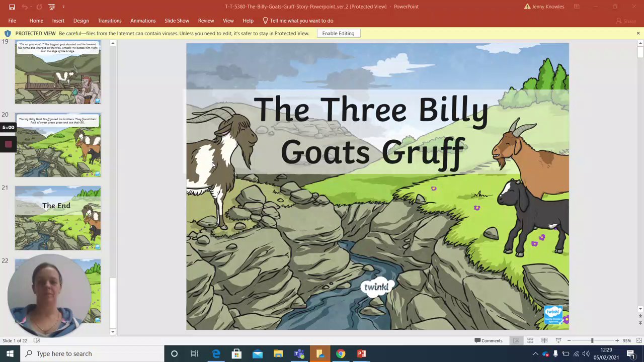
Task: Click the zoom slider handle
Action: [x=592, y=340]
